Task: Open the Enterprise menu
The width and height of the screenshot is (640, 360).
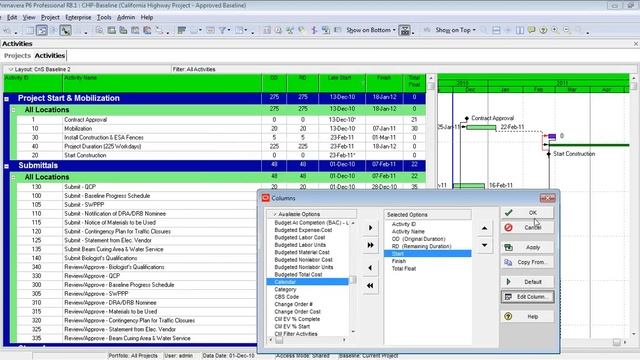Action: pyautogui.click(x=78, y=18)
